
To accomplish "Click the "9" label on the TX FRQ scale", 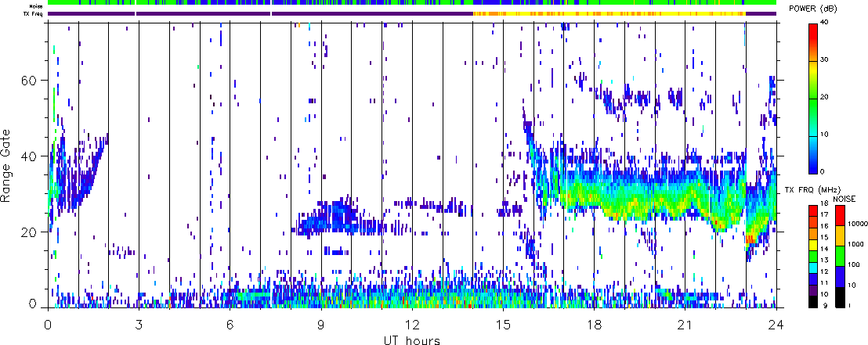I will click(826, 305).
